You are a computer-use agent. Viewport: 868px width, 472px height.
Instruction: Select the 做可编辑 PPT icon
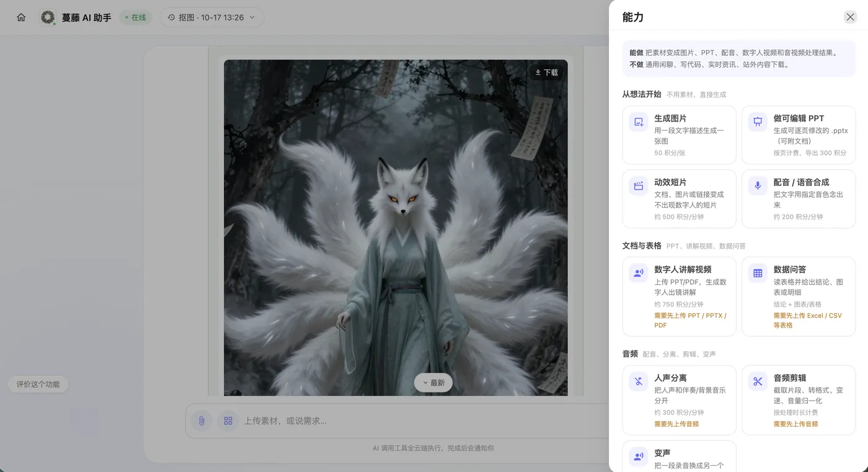tap(758, 122)
